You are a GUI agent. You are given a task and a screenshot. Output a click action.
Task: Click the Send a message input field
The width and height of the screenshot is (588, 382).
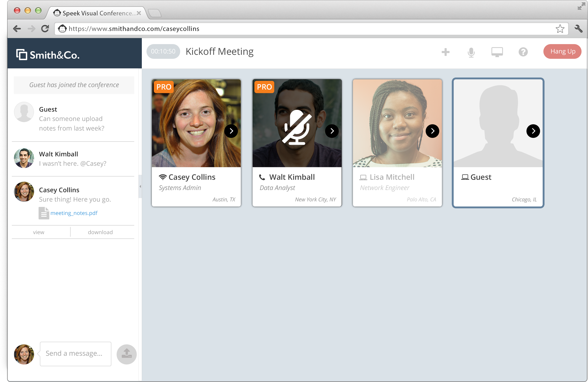point(75,353)
